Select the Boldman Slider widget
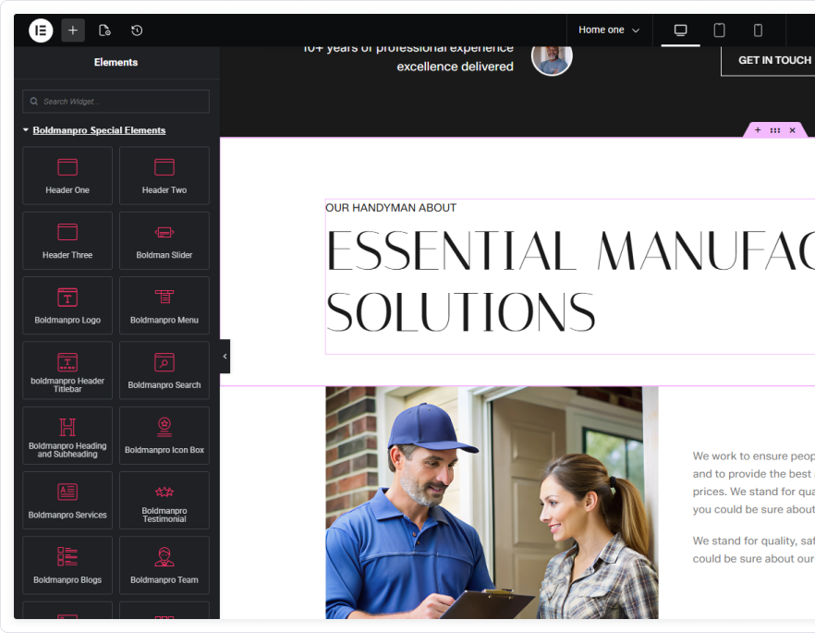This screenshot has height=644, width=815. pos(164,240)
